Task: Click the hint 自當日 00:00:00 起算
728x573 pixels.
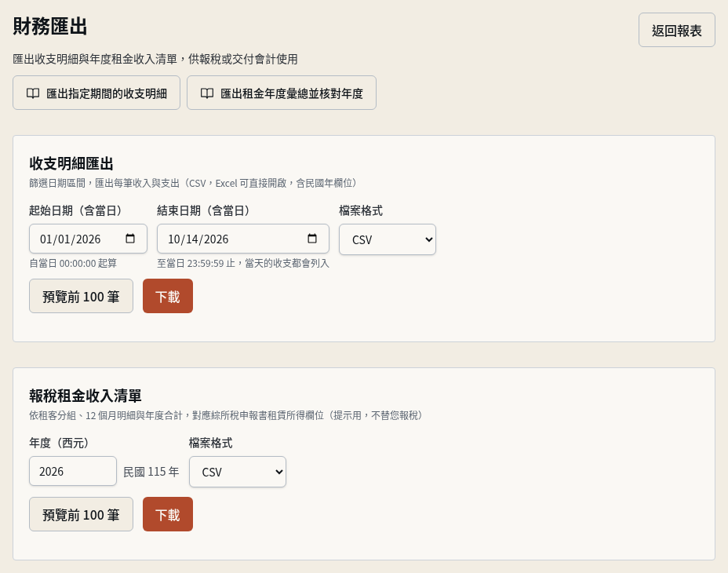Action: click(73, 264)
